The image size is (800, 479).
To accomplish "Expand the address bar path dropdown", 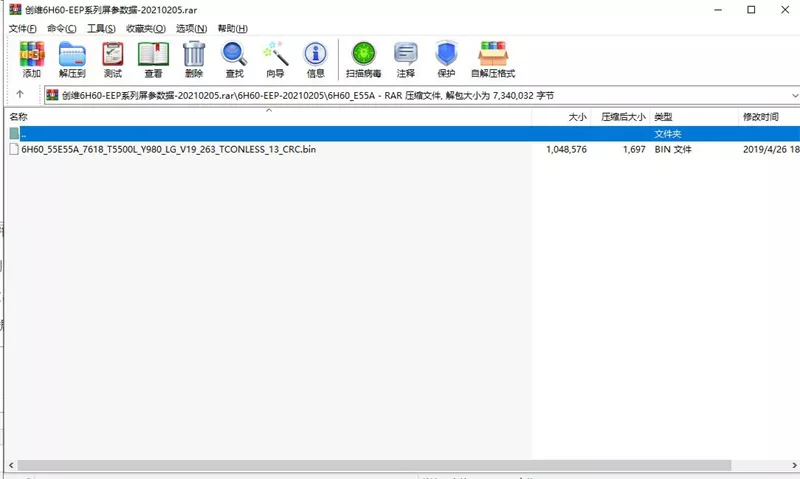I will point(794,95).
